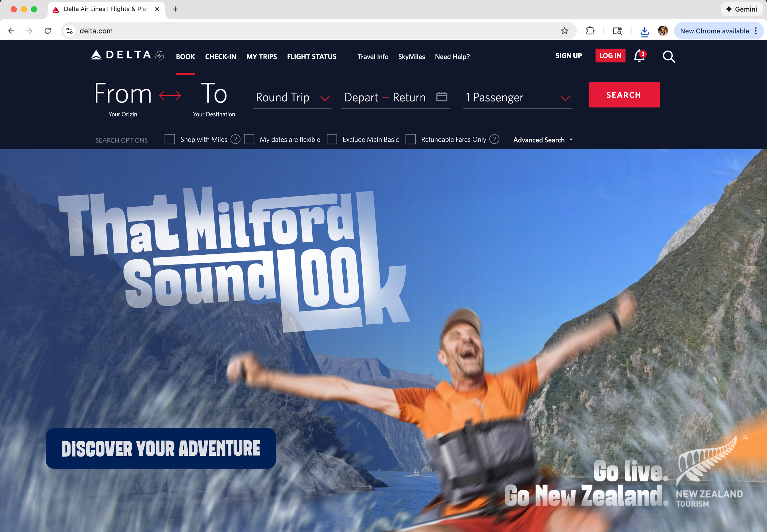Open the depart-return calendar icon
The image size is (767, 532).
coord(441,97)
